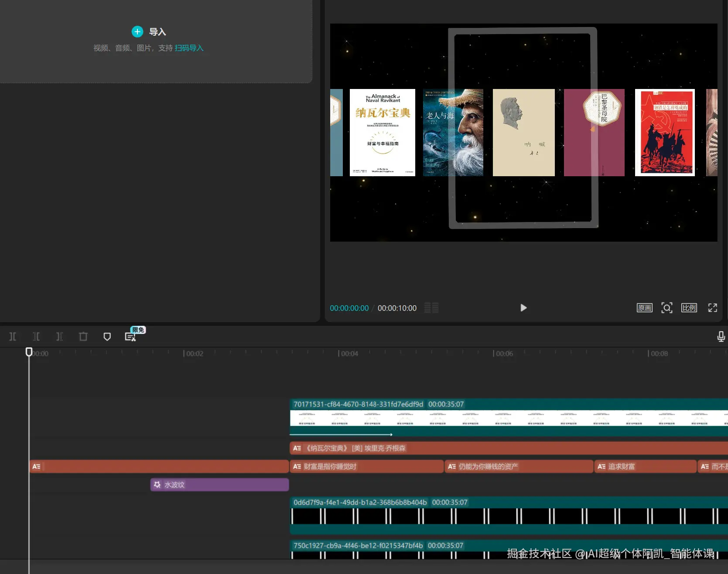Click the blue plus import icon
This screenshot has height=574, width=728.
(137, 31)
